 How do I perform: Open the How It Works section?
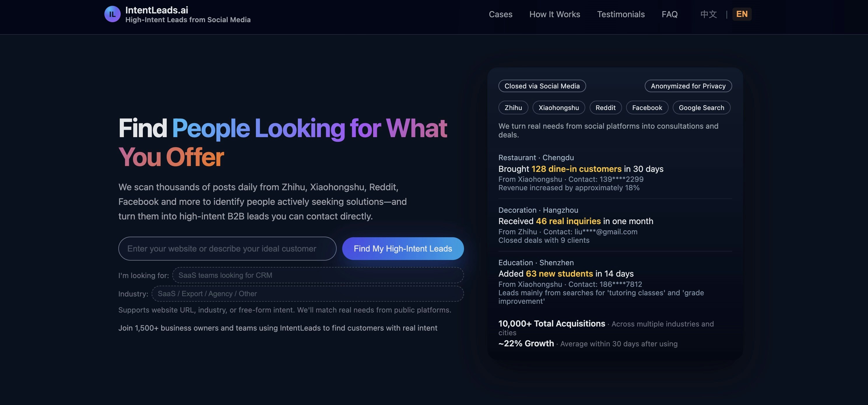click(x=555, y=14)
